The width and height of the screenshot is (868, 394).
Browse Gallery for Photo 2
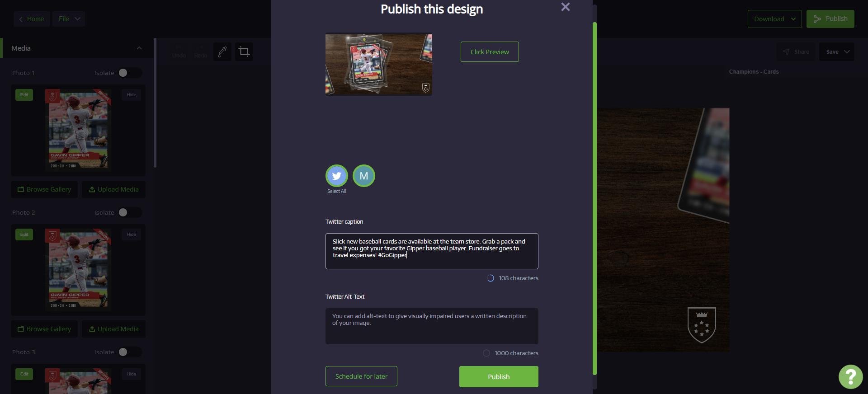(44, 329)
